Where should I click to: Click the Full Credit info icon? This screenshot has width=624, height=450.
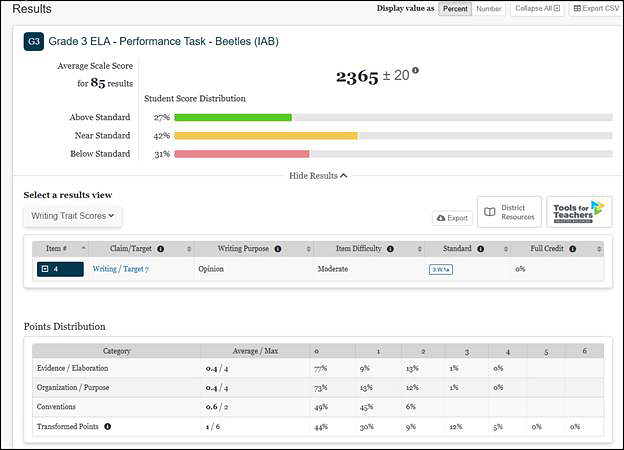pos(573,249)
